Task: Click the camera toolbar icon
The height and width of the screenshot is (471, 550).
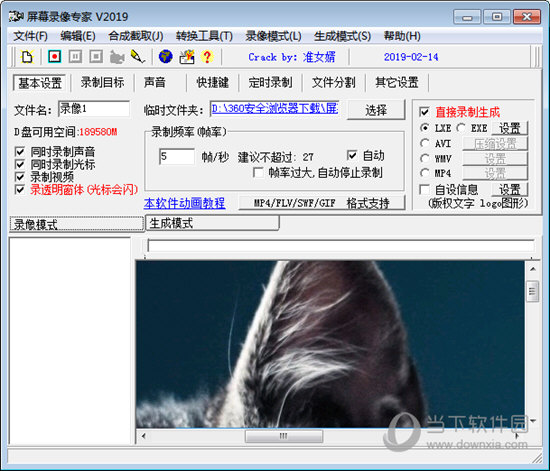Action: tap(117, 57)
